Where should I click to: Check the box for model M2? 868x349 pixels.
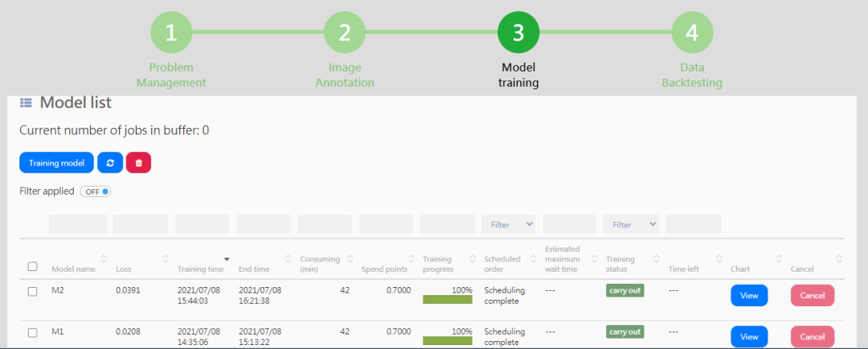33,292
